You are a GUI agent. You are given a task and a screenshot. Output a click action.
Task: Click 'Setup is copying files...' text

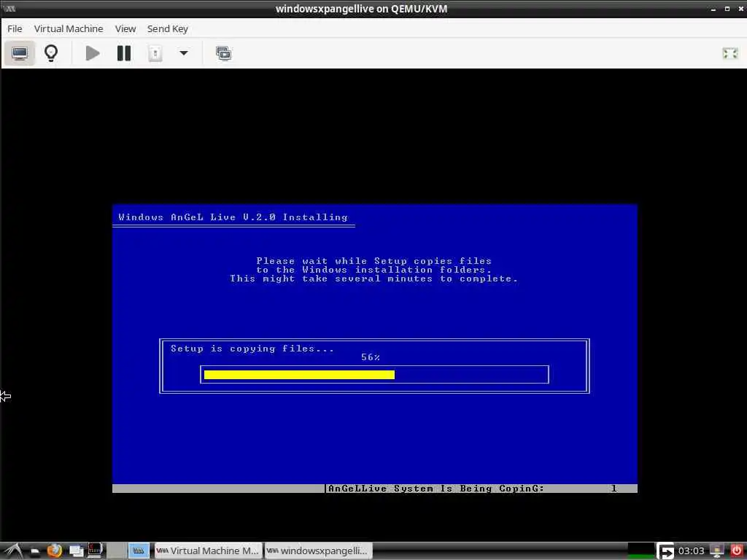coord(252,349)
